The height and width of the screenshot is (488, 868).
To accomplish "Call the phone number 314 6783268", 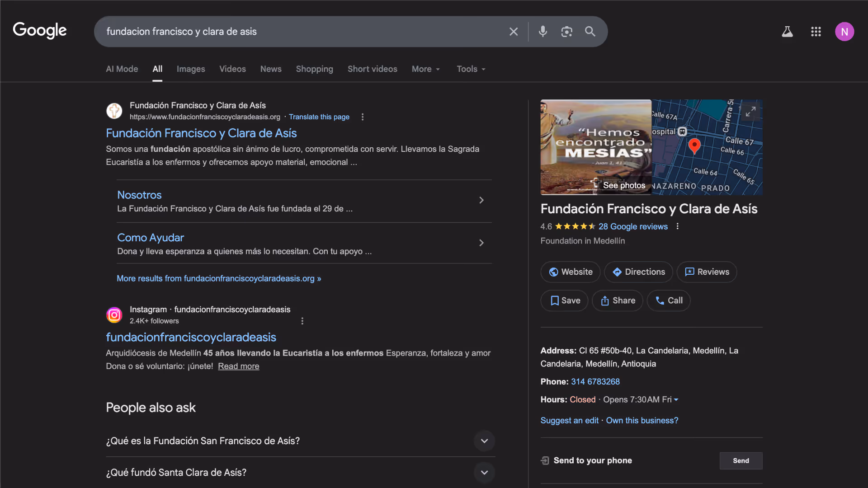I will [595, 382].
